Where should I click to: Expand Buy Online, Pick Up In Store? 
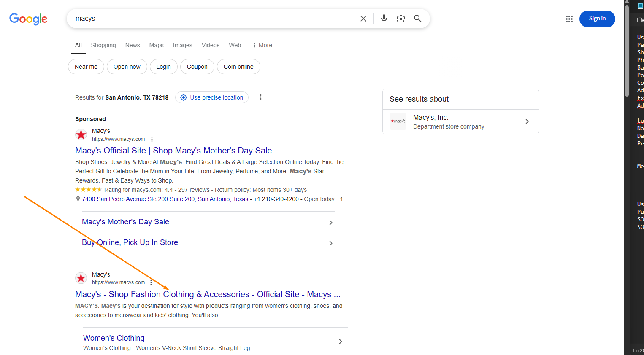(330, 243)
